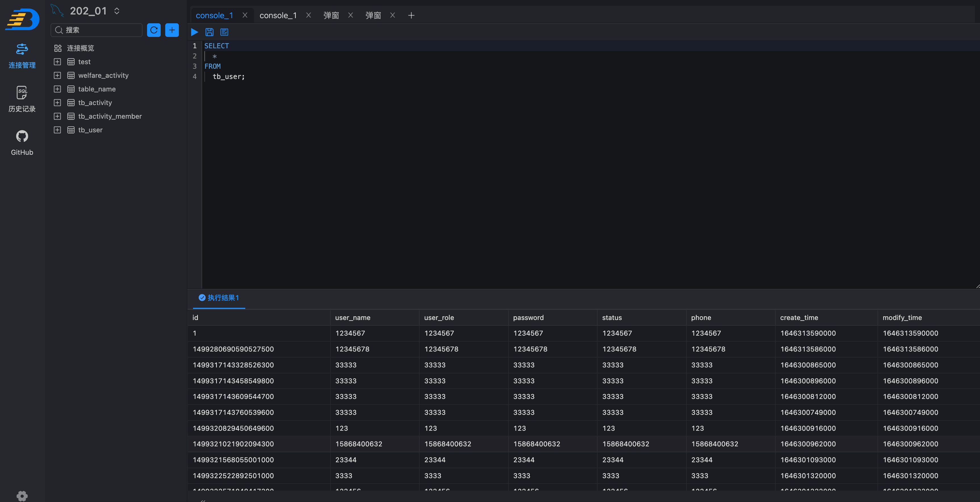Click the create_time column header
This screenshot has height=502, width=980.
point(799,317)
